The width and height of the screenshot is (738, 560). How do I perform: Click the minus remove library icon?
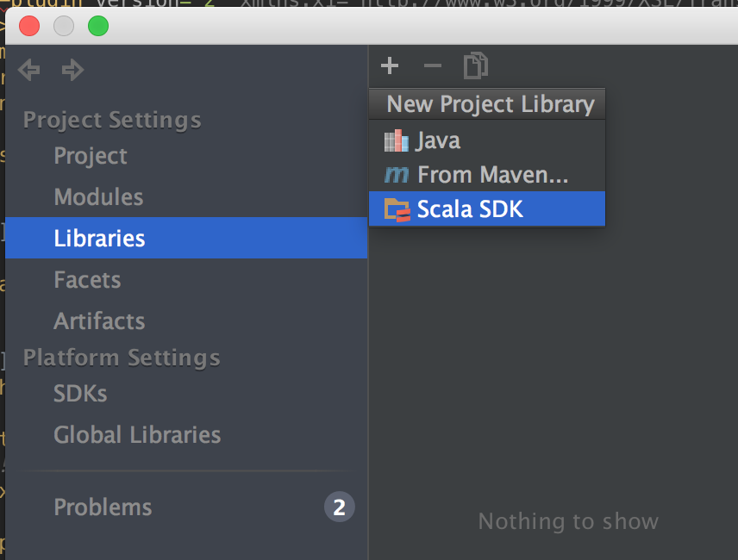click(x=433, y=65)
